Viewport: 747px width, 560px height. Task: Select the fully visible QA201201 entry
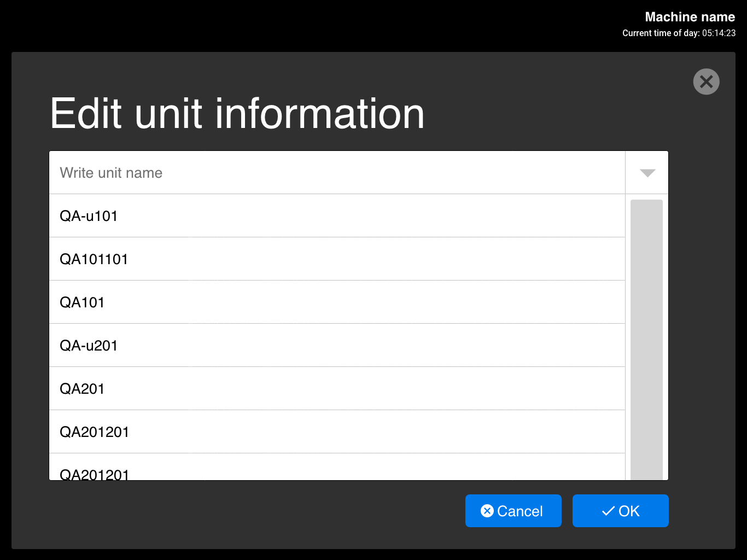[336, 432]
